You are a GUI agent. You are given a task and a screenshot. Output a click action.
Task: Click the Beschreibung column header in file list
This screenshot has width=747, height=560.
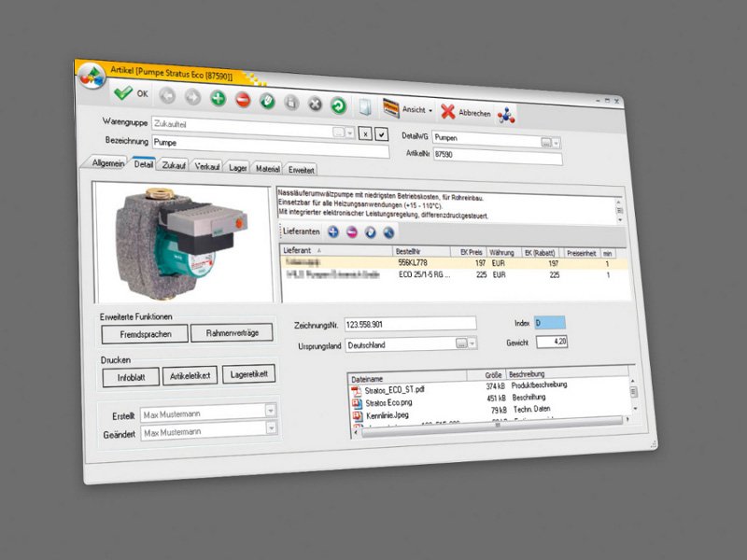click(x=567, y=373)
